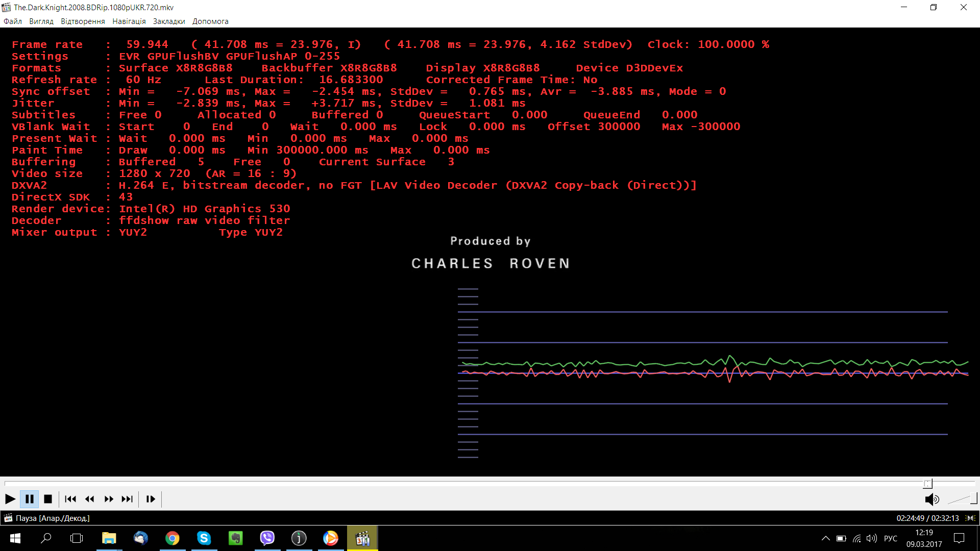Open the Допомога menu
This screenshot has height=551, width=980.
click(210, 21)
